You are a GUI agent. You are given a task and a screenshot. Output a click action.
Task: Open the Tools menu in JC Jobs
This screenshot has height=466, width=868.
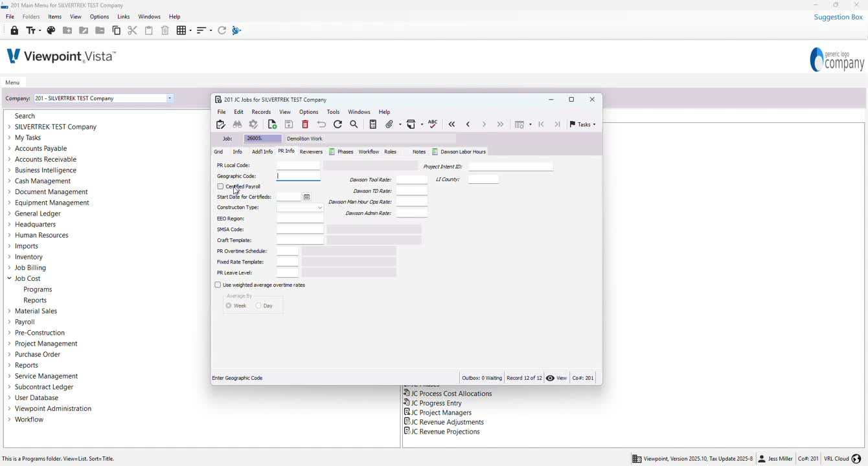coord(333,112)
